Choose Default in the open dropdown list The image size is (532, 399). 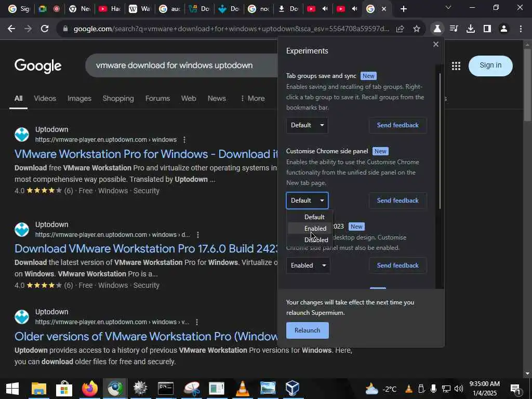(x=314, y=217)
